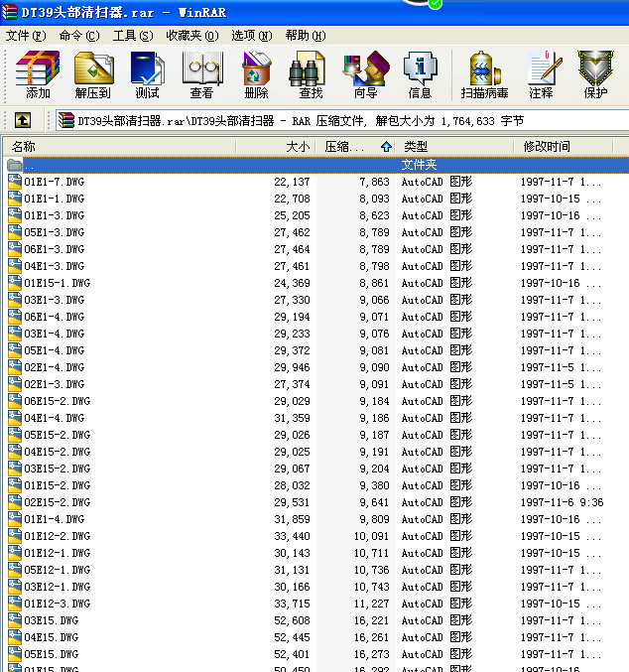This screenshot has height=672, width=629.
Task: Click the archive path address field
Action: tap(343, 120)
